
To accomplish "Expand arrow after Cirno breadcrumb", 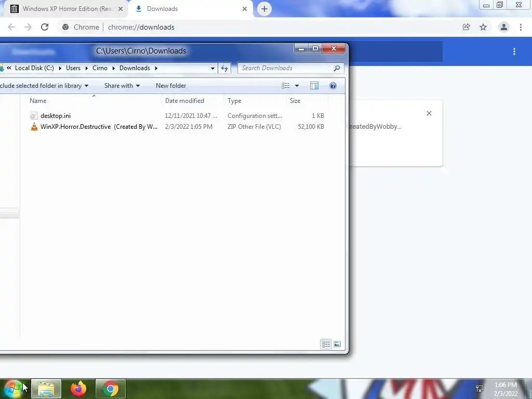I will pos(113,68).
